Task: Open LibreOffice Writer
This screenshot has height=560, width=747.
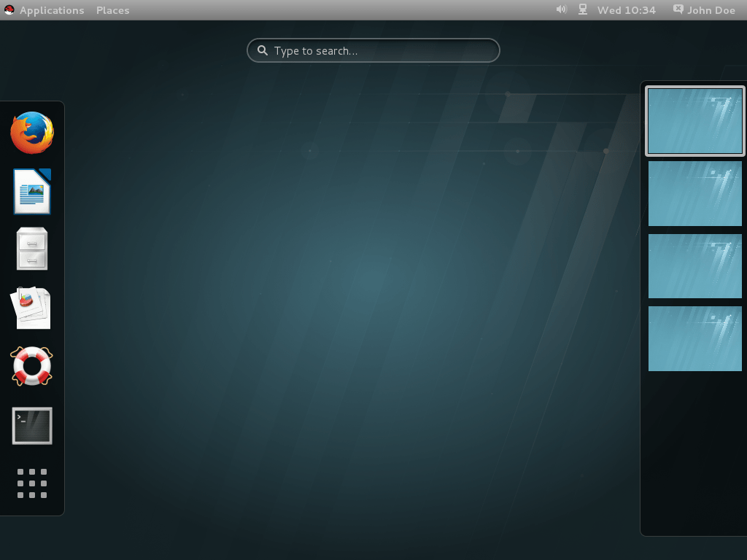Action: point(31,192)
